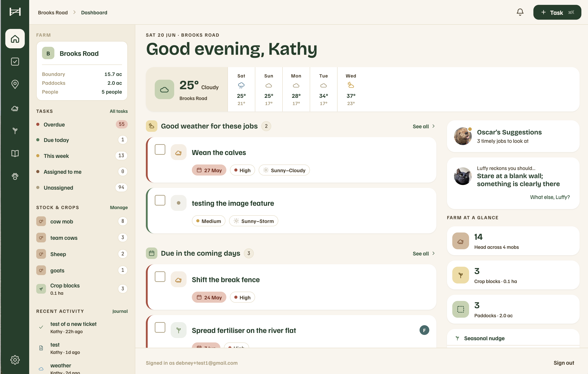Open Oscar's Suggestions card
Image resolution: width=588 pixels, height=374 pixels.
[x=513, y=136]
